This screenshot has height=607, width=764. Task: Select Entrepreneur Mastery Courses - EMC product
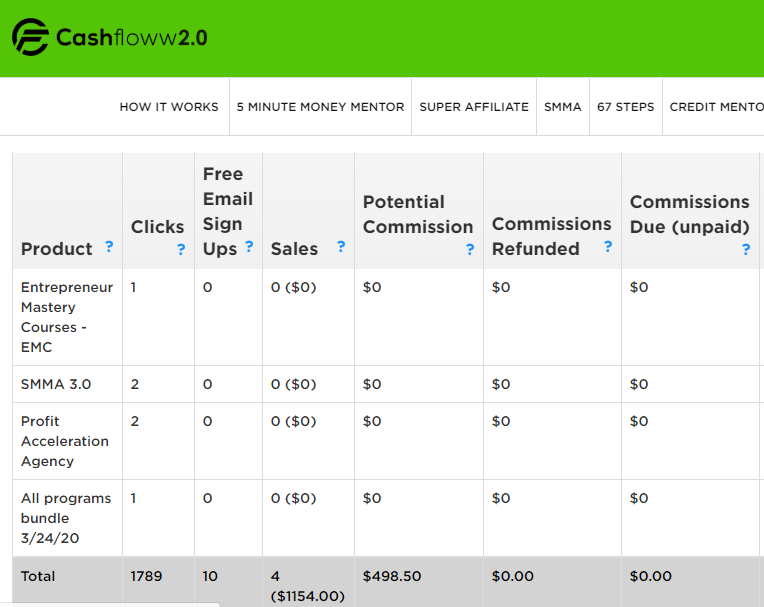(x=67, y=317)
